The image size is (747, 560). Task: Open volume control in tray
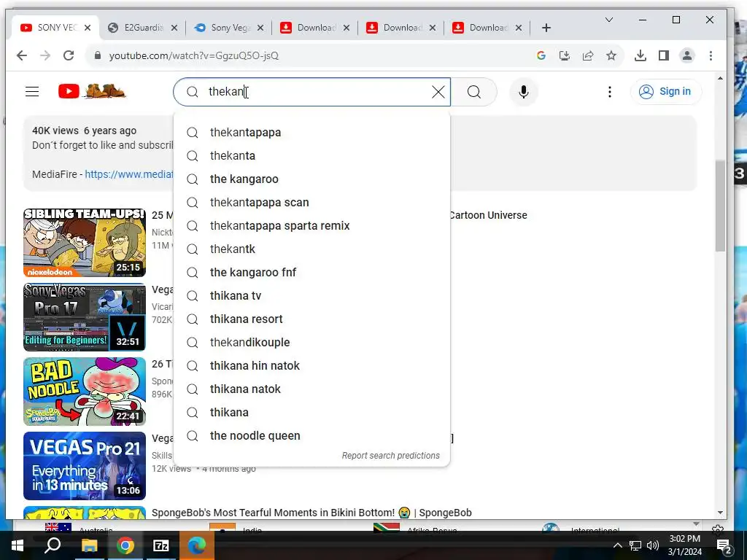(653, 545)
